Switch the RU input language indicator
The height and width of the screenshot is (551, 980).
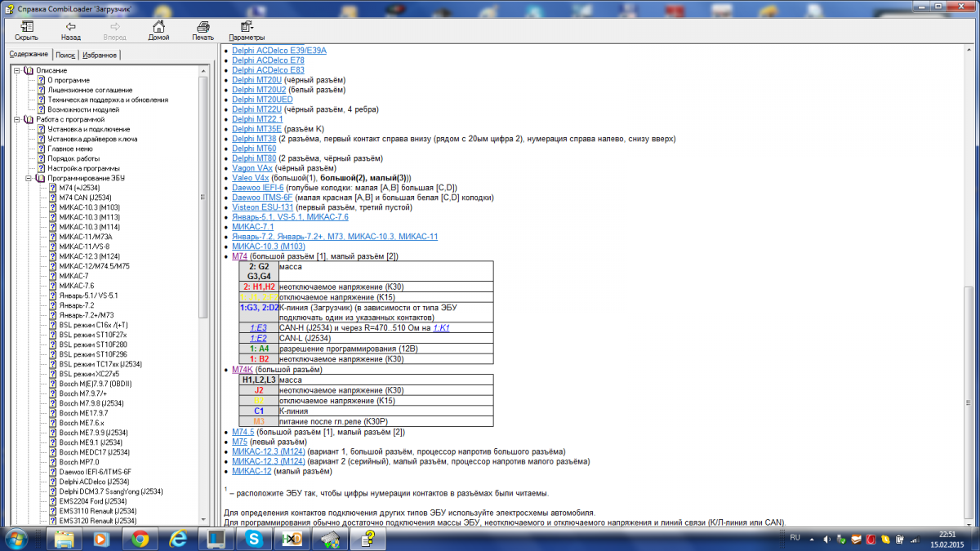[795, 538]
